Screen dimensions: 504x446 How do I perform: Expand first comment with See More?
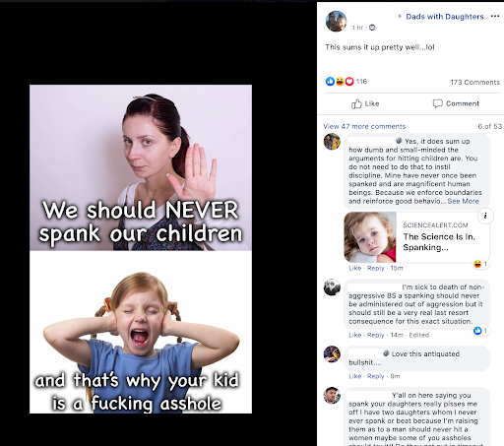[463, 201]
